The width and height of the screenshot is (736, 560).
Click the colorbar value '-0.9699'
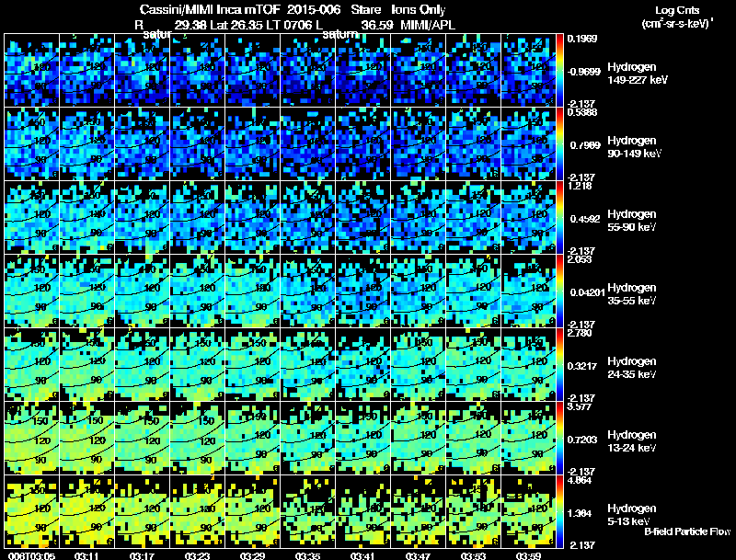tap(583, 72)
